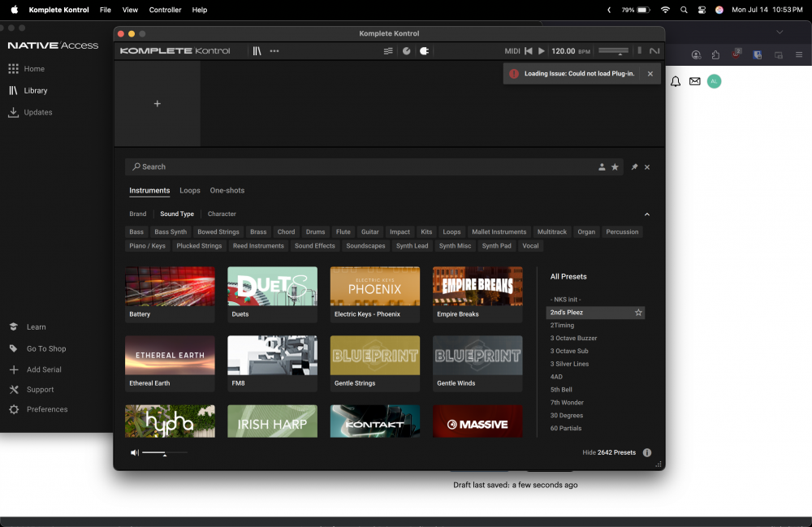Open the notifications bell in browser window
Screen dimensions: 812x527
click(676, 81)
